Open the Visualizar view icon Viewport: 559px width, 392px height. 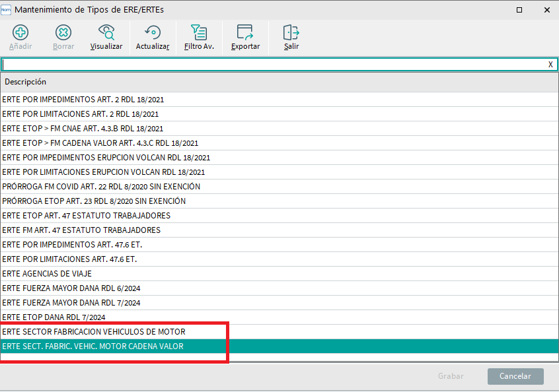click(106, 33)
